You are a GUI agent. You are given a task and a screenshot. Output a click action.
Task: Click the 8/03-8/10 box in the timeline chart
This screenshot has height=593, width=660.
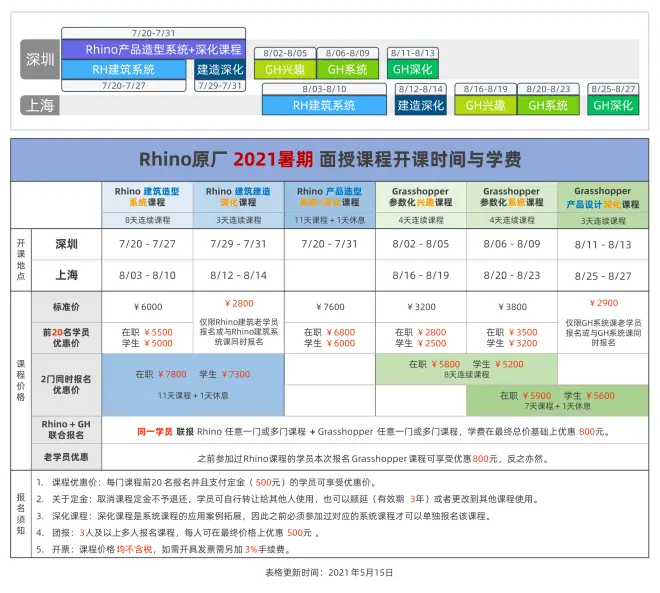[x=324, y=89]
